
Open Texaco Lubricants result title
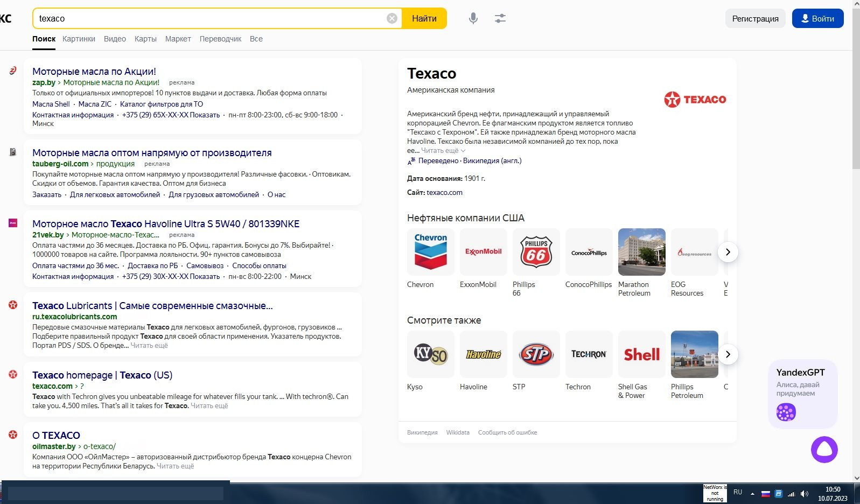click(x=152, y=306)
